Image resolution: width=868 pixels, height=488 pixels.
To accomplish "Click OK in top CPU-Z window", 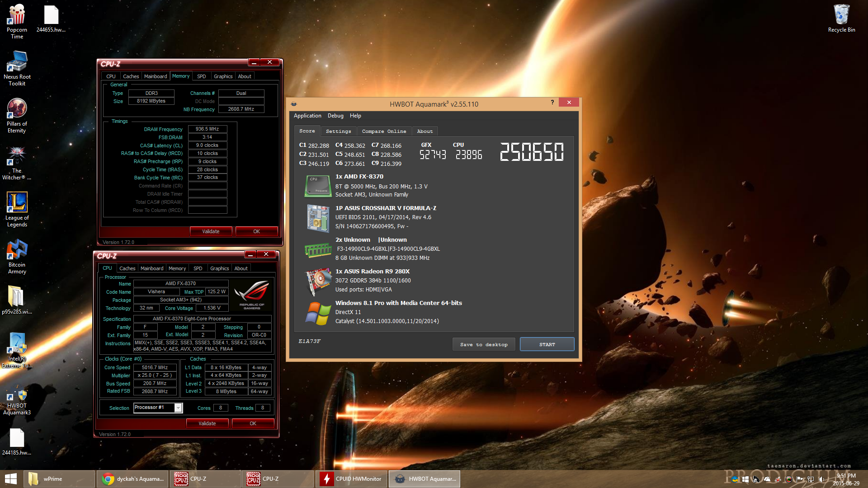I will coord(256,231).
